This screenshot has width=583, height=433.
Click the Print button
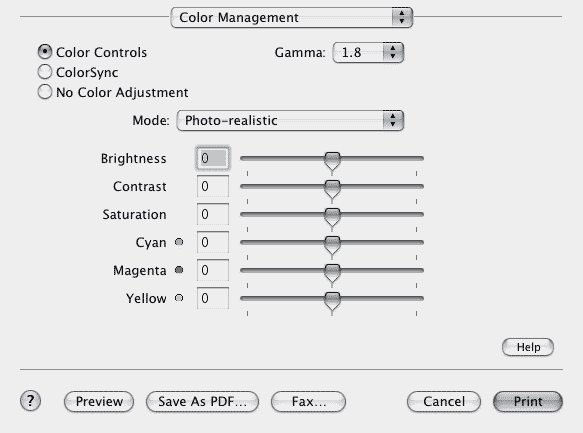(x=528, y=401)
